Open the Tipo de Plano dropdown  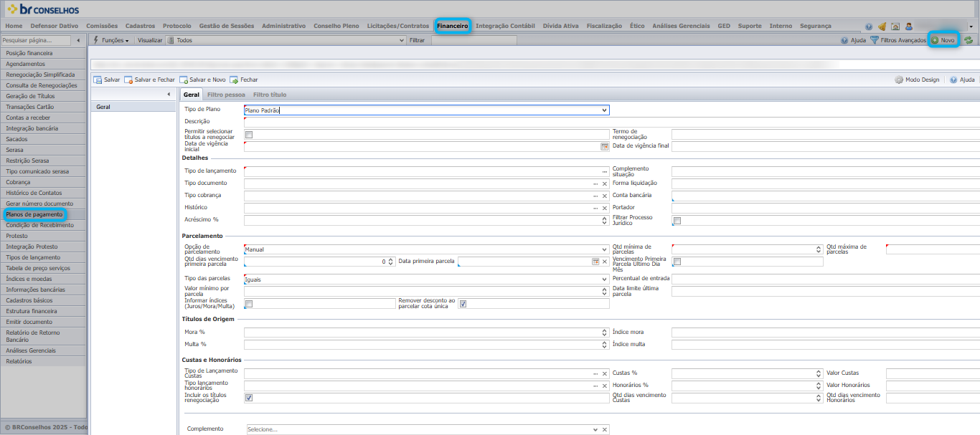point(605,110)
